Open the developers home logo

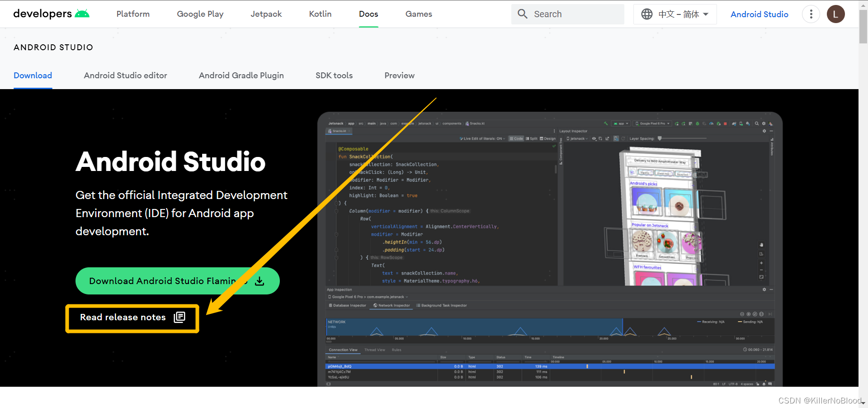pos(51,14)
